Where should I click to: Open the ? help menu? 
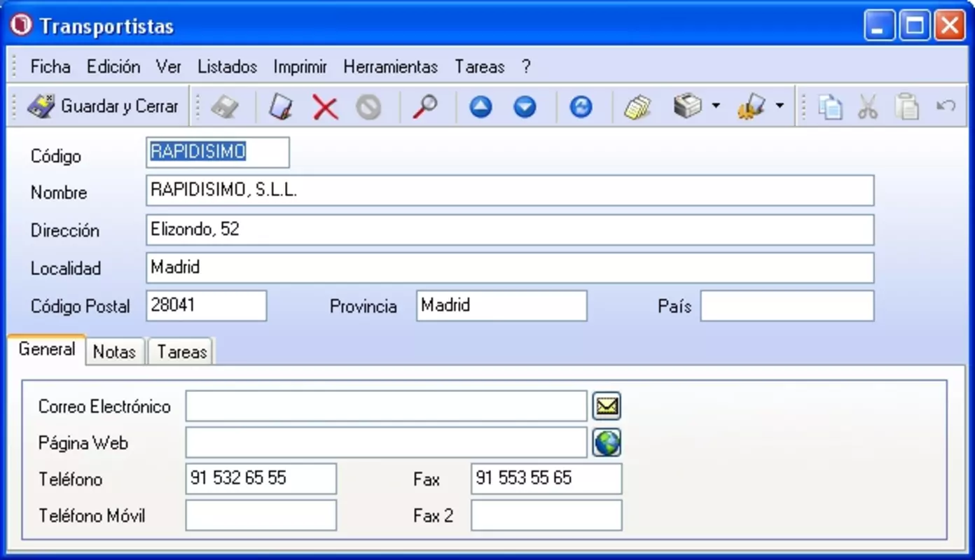(526, 66)
